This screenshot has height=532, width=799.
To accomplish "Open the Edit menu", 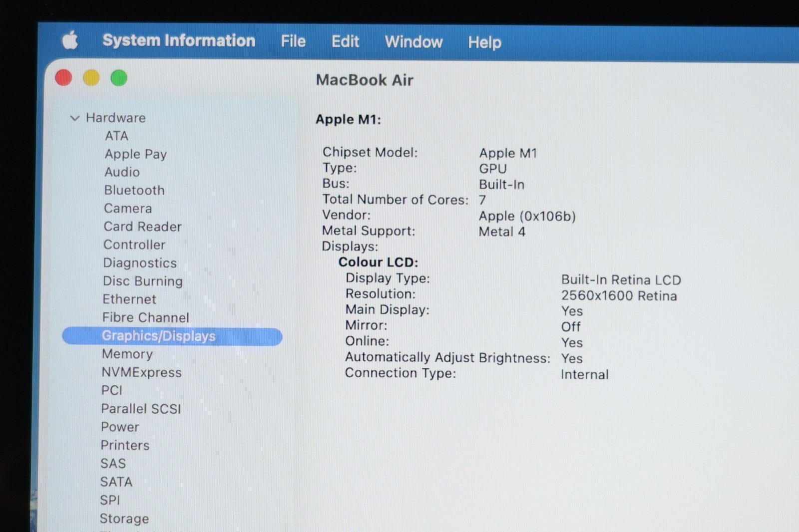I will 345,41.
